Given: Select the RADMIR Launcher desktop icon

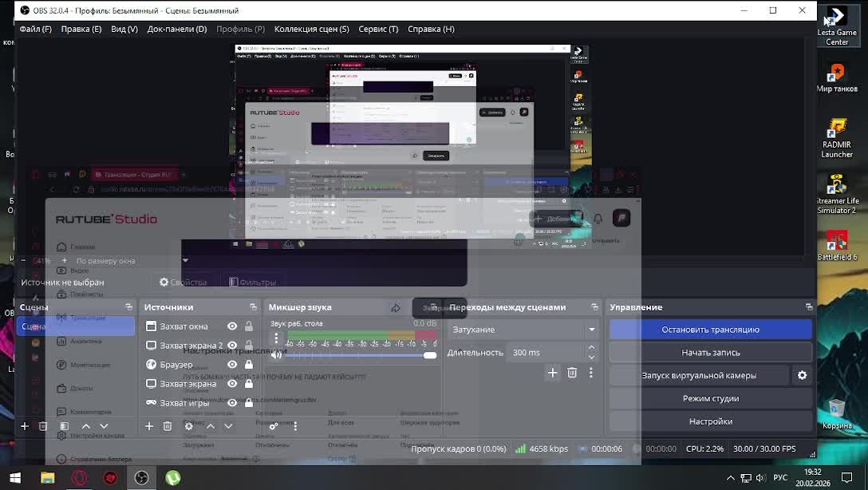Looking at the screenshot, I should tap(836, 138).
